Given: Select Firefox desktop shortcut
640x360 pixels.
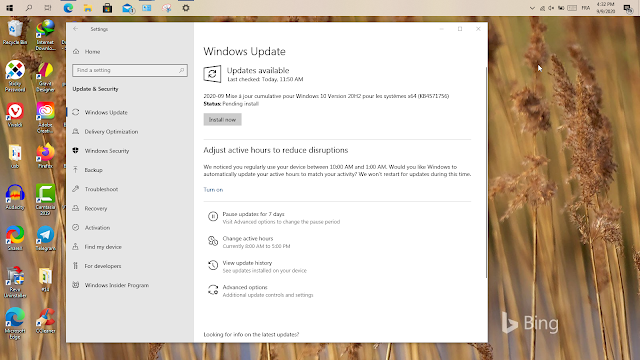Looking at the screenshot, I should (45, 156).
